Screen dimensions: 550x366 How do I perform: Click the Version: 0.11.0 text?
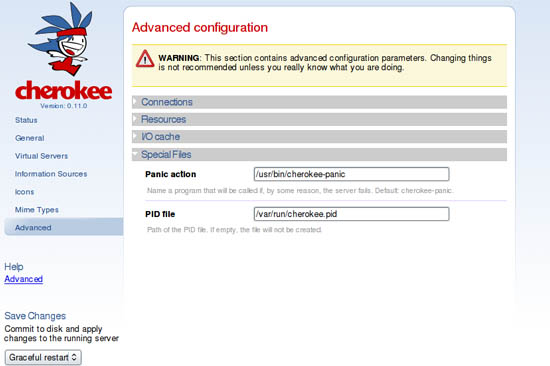[64, 106]
